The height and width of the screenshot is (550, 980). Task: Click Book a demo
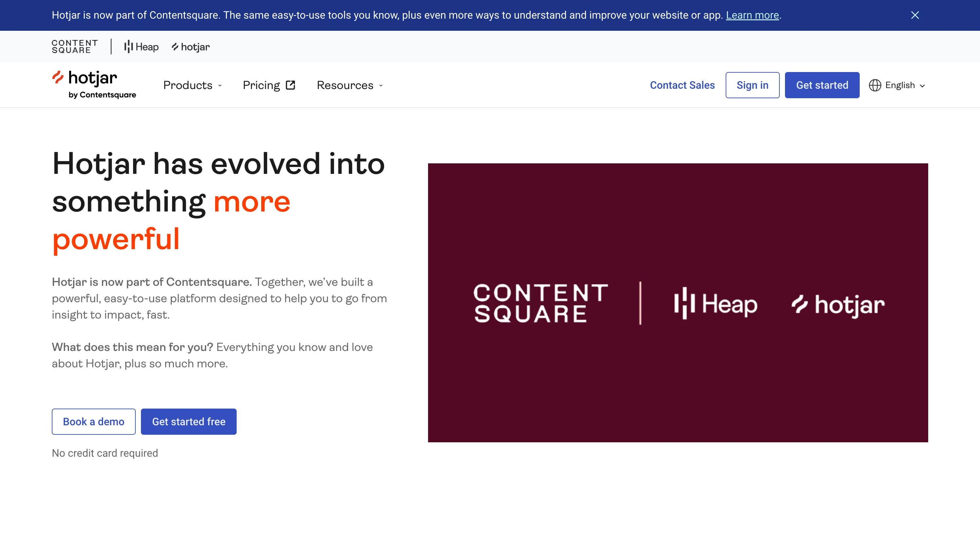pos(93,421)
